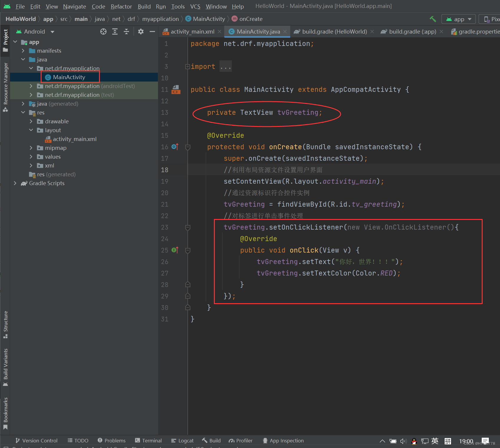Open the App Inspection tool window

point(283,440)
